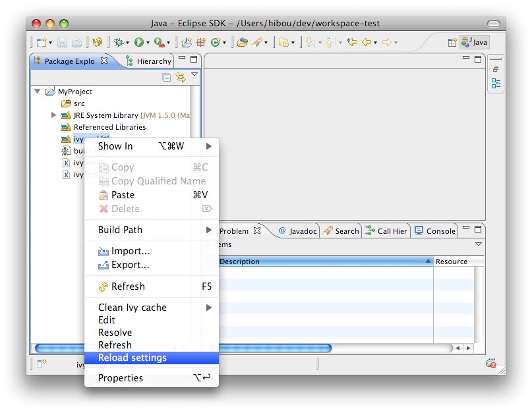This screenshot has height=411, width=532.
Task: Toggle Link with Editor in Package Explorer
Action: click(180, 77)
